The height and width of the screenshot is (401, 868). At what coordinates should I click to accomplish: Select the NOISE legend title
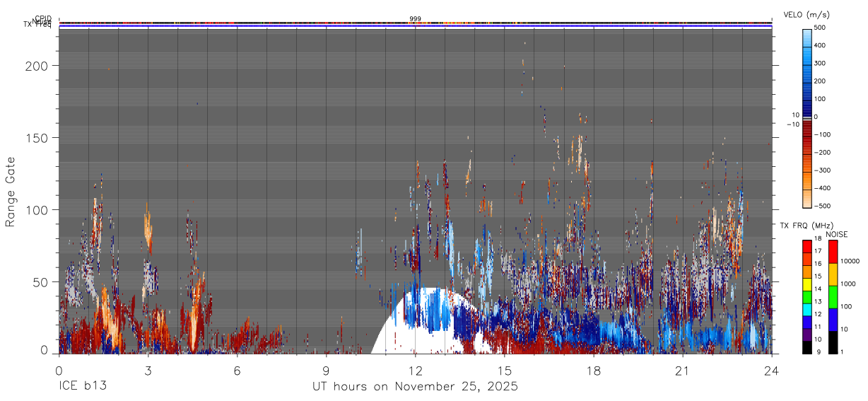[837, 233]
